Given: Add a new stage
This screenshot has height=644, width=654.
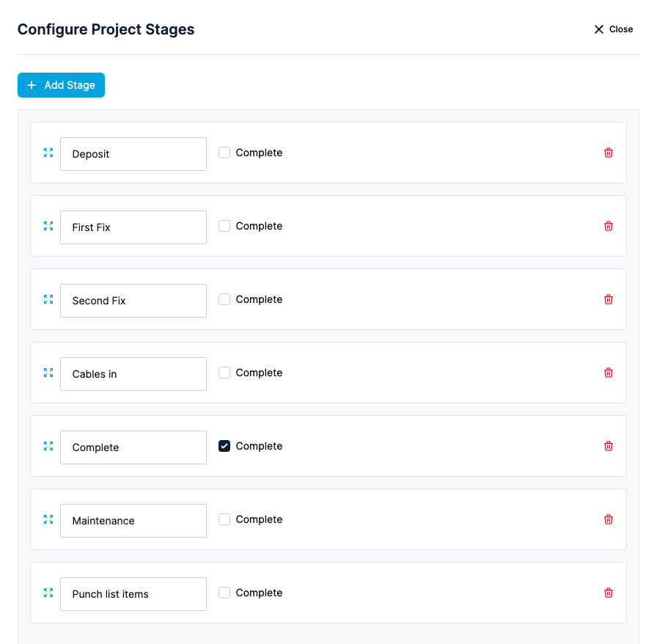Looking at the screenshot, I should [x=62, y=85].
